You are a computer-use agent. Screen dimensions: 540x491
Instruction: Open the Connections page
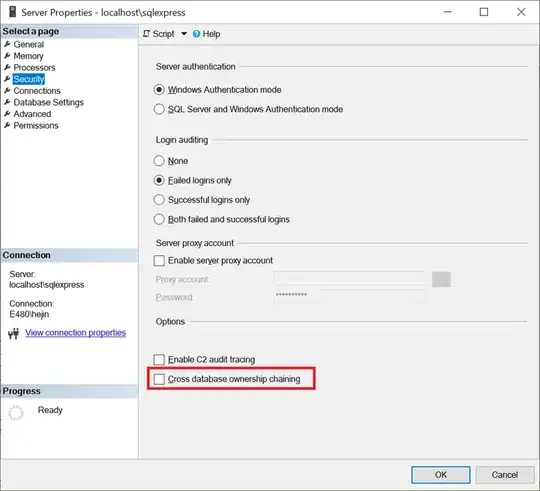click(37, 91)
